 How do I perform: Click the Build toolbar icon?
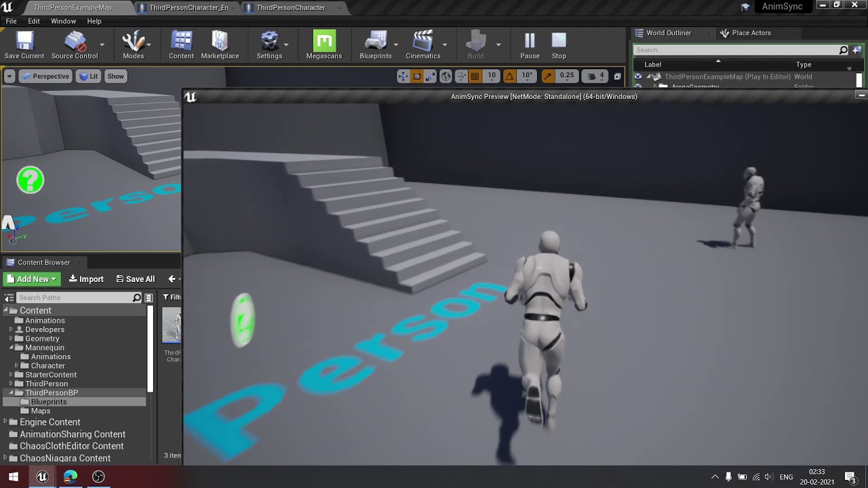pyautogui.click(x=476, y=45)
